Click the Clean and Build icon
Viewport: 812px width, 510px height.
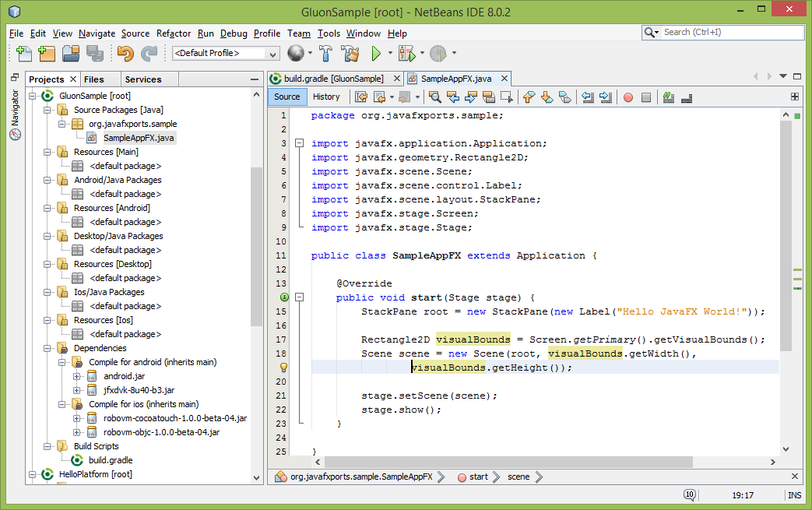click(x=350, y=53)
